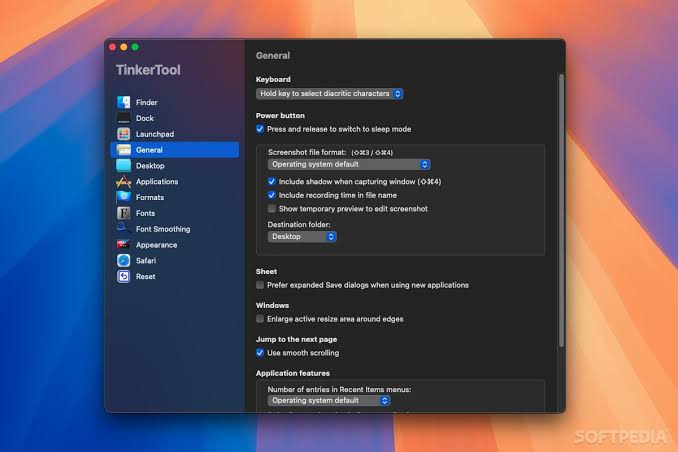Click the General pane heading
678x452 pixels.
(x=273, y=55)
